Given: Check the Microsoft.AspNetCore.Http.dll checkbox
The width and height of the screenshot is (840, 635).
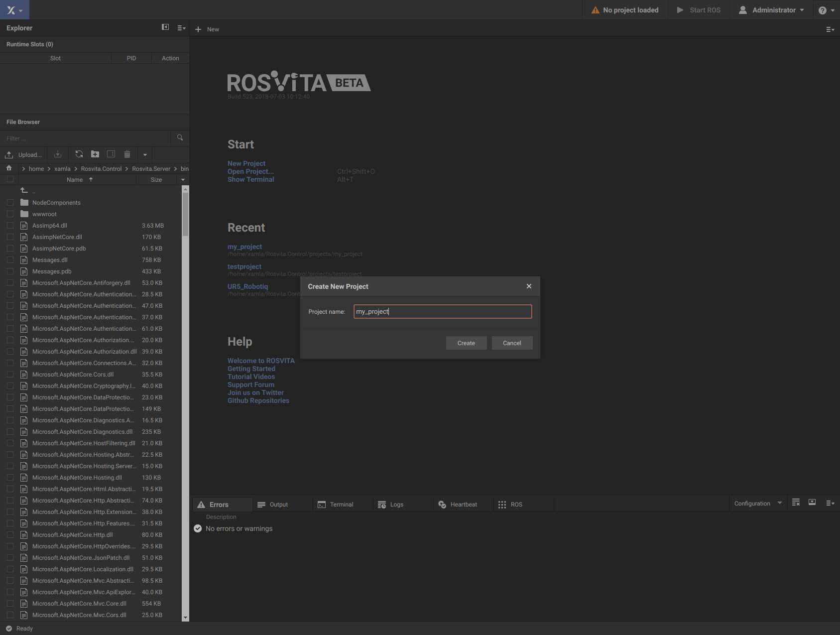Looking at the screenshot, I should point(10,535).
